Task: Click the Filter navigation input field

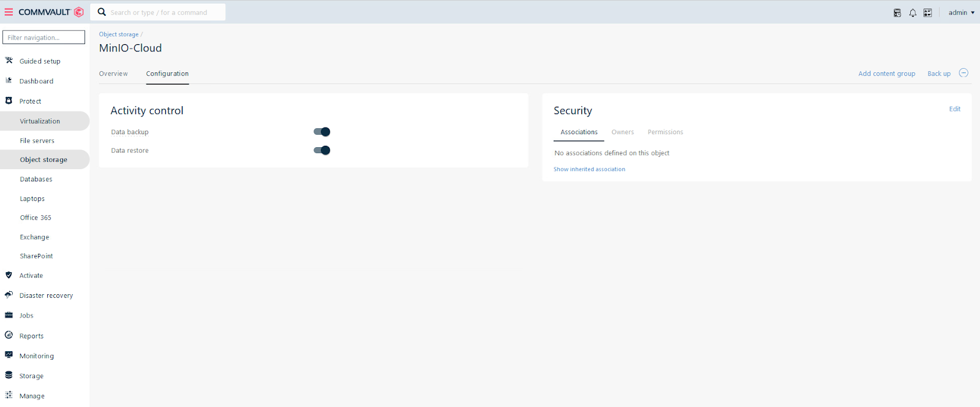Action: point(43,37)
